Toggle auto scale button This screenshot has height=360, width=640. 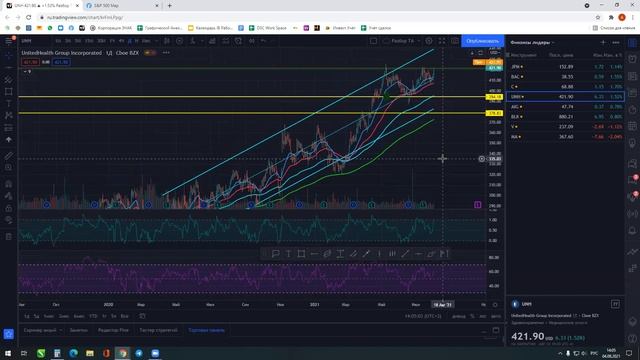coord(496,316)
